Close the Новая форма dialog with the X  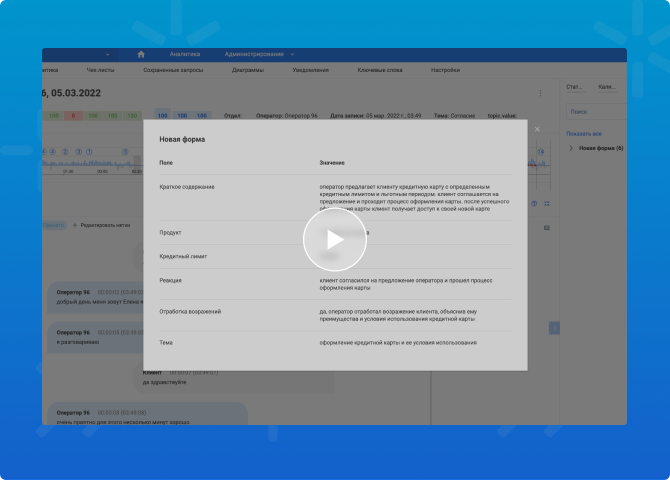coord(536,129)
